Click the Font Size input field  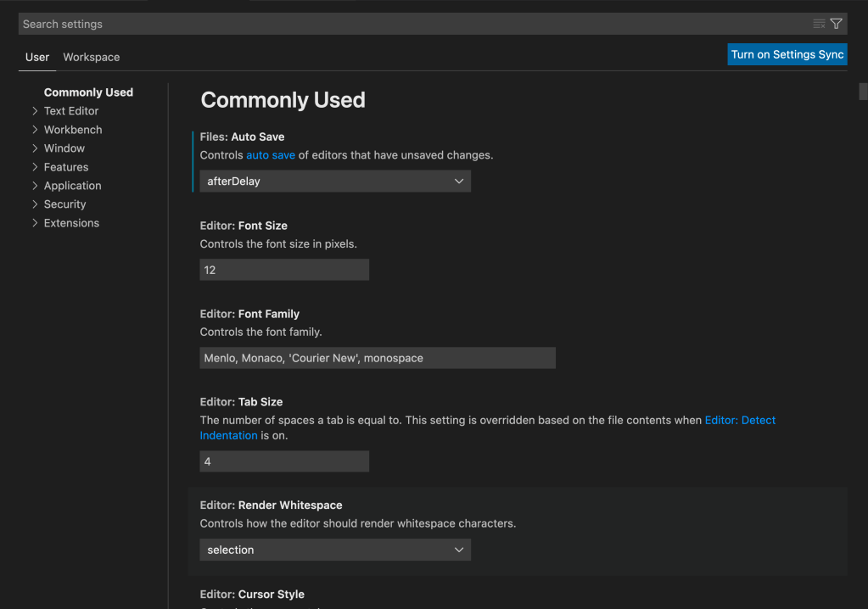click(284, 270)
